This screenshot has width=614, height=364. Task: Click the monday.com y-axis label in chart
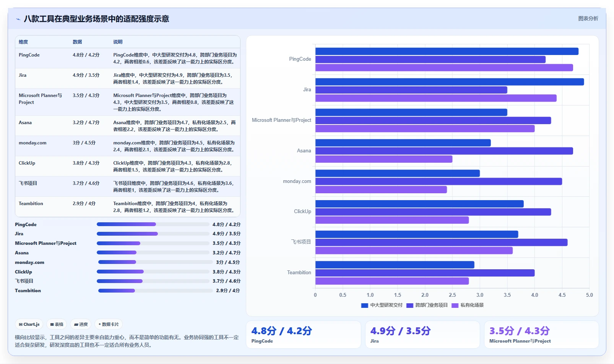tap(297, 181)
